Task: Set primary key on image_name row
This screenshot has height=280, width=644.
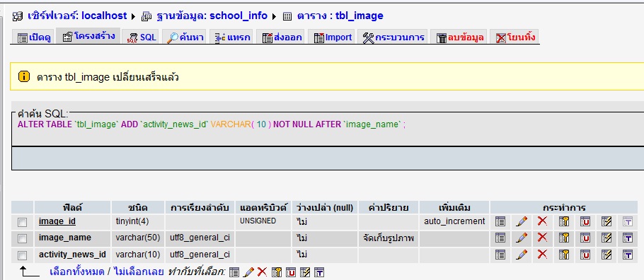Action: click(x=564, y=238)
